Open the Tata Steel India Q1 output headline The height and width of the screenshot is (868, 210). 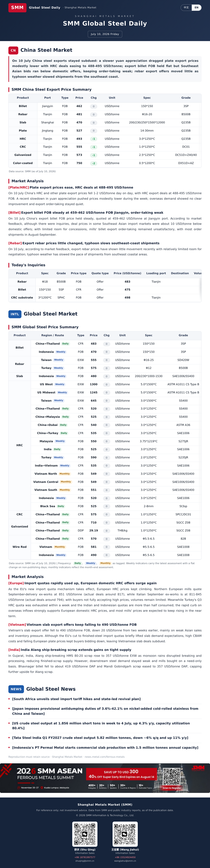(100, 738)
